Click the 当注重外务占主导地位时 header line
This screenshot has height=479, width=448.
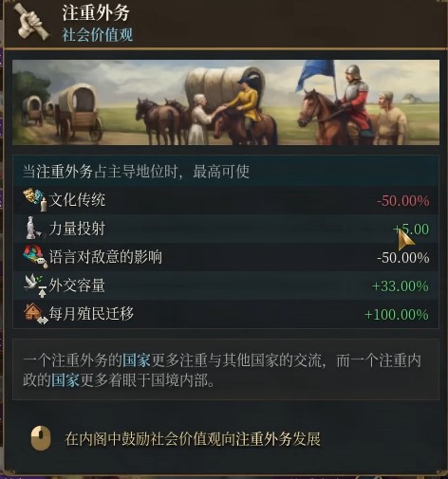(136, 172)
